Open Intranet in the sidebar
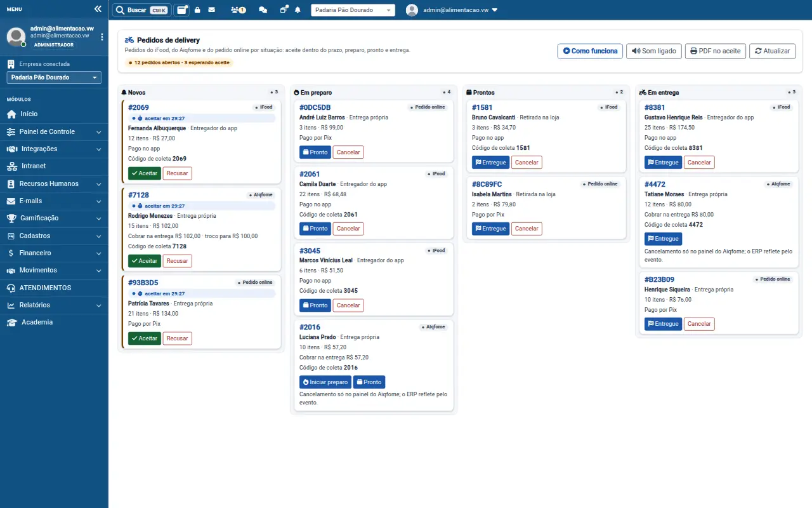The width and height of the screenshot is (812, 508). tap(54, 166)
